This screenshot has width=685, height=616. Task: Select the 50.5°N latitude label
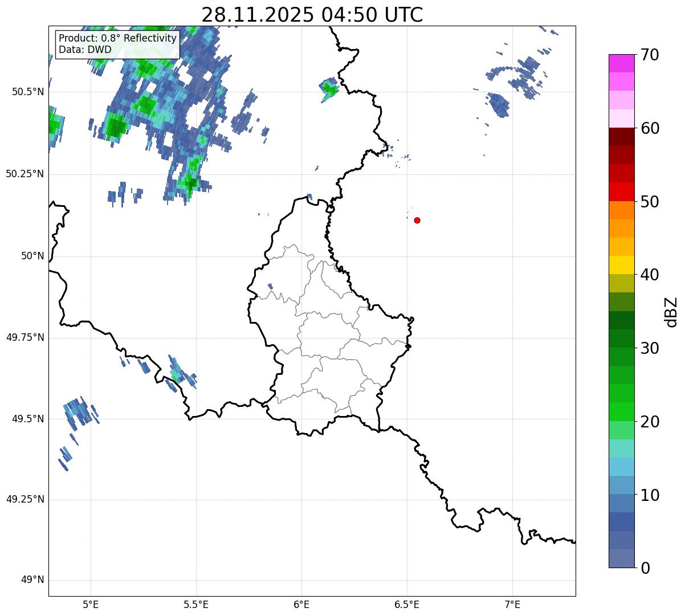click(28, 92)
